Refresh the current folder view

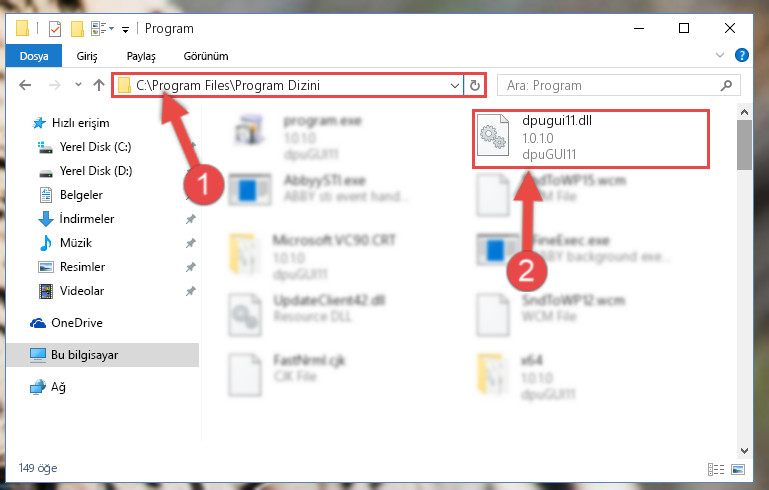pyautogui.click(x=474, y=85)
